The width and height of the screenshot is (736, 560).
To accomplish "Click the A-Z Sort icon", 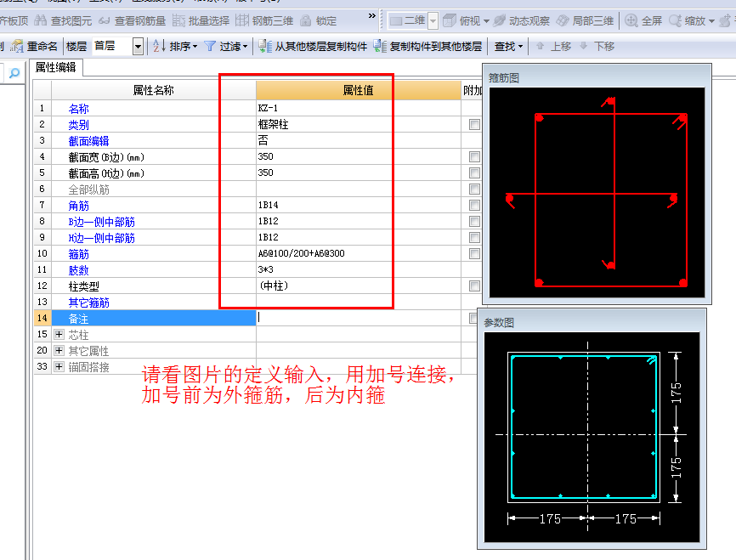I will tap(159, 46).
